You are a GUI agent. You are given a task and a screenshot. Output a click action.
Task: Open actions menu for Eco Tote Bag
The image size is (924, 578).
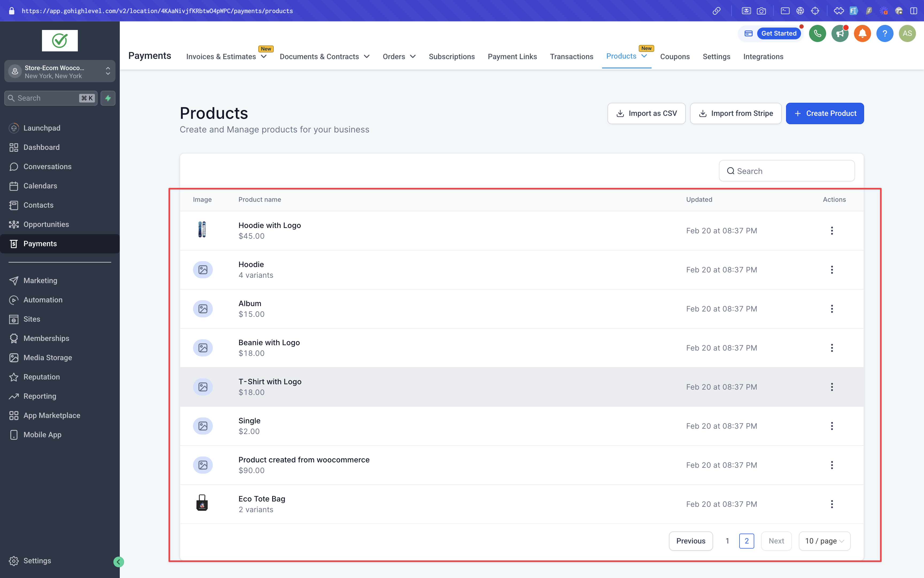pos(832,504)
